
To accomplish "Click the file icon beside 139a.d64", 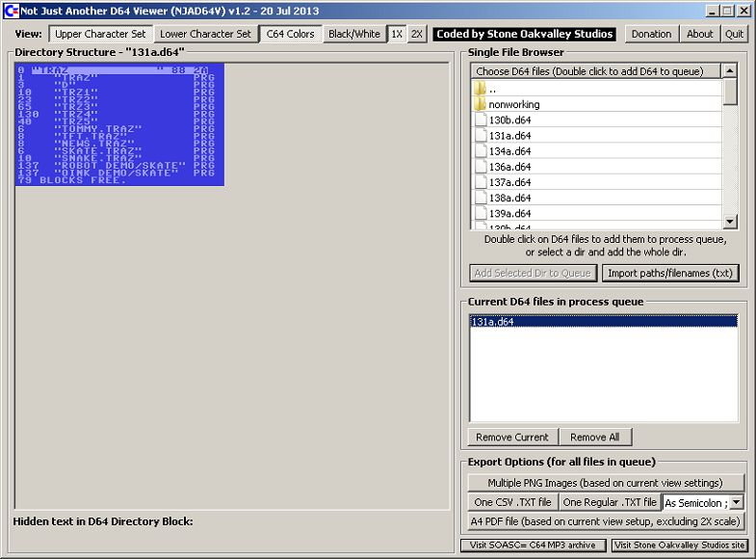I will pyautogui.click(x=480, y=213).
